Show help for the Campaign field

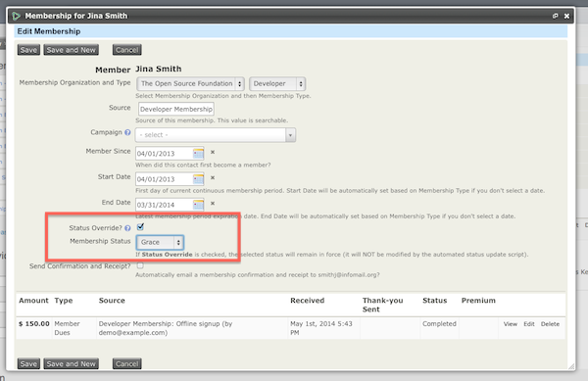(x=127, y=132)
